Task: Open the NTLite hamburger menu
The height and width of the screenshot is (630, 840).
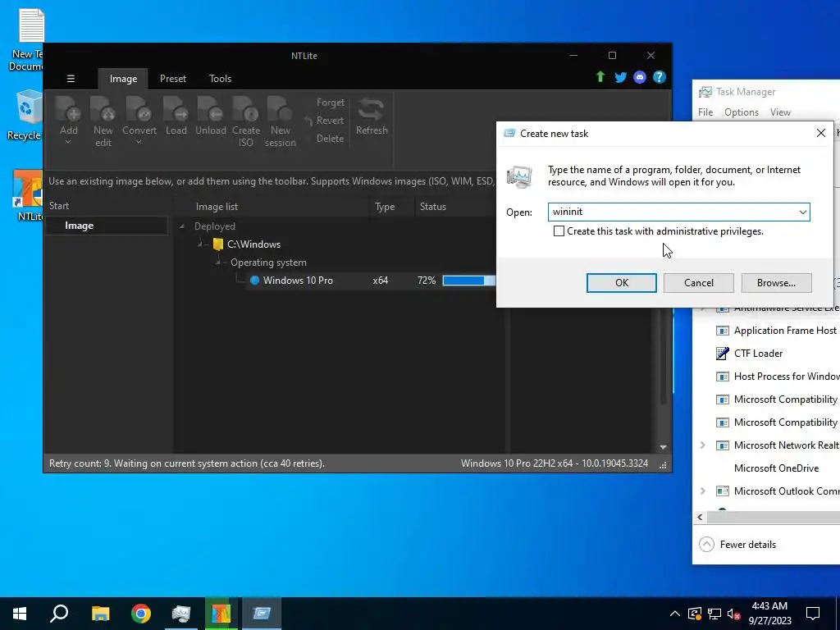Action: 71,79
